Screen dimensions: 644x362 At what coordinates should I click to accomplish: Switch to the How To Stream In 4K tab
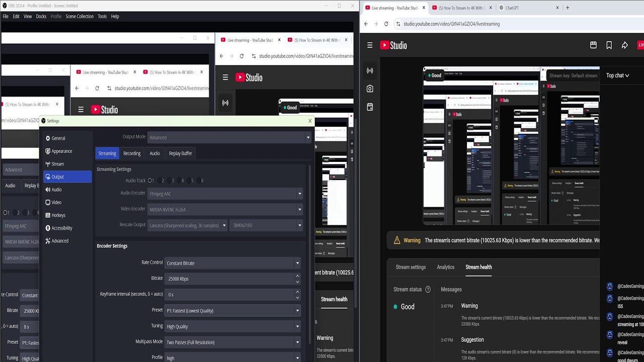pos(462,8)
